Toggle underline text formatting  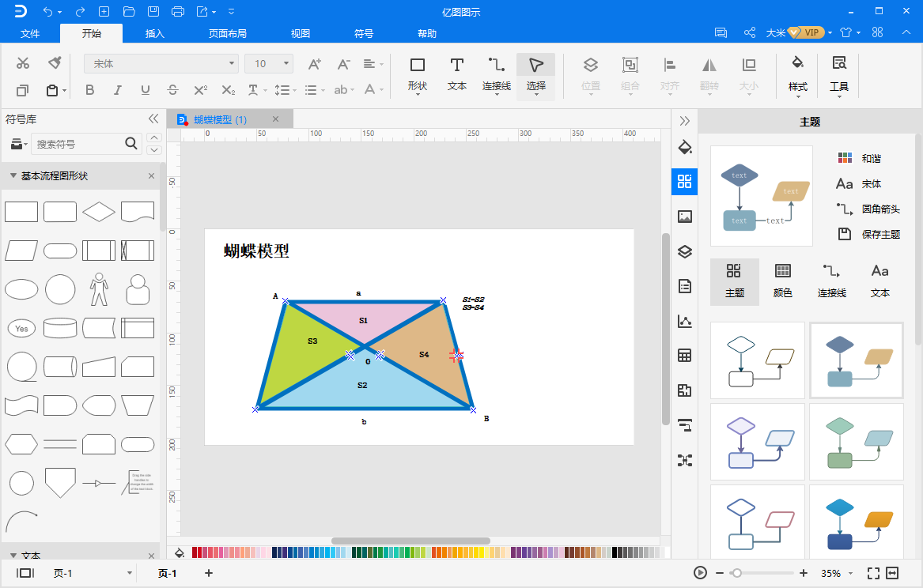145,90
